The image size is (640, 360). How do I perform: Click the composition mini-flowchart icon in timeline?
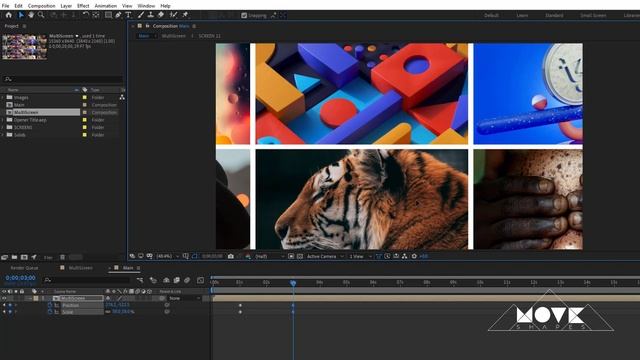(140, 280)
